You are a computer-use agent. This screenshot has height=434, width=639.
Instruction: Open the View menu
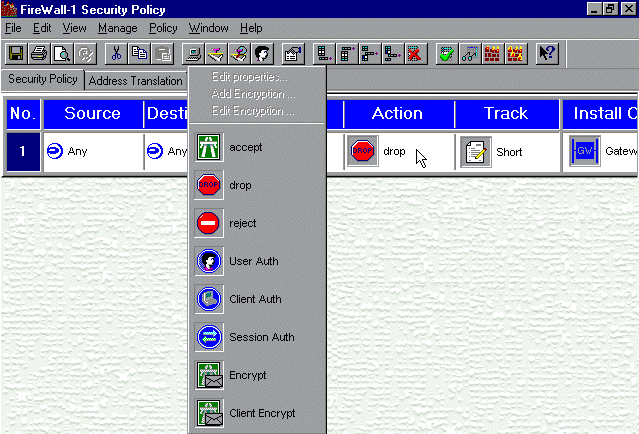tap(74, 28)
